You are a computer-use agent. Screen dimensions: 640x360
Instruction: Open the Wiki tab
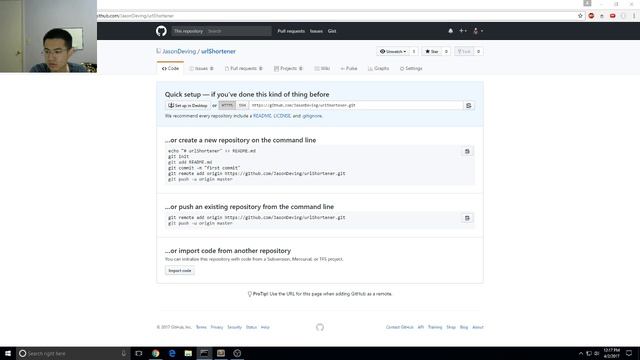pos(322,69)
